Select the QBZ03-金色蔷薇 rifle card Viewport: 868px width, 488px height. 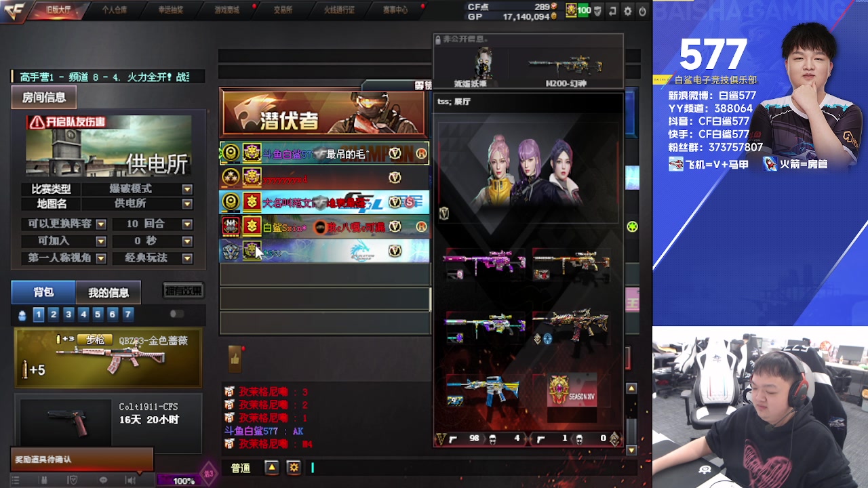pos(108,358)
